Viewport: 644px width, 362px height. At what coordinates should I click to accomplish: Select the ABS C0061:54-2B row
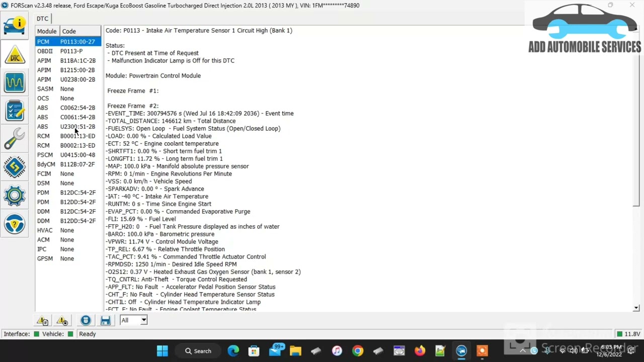(68, 117)
